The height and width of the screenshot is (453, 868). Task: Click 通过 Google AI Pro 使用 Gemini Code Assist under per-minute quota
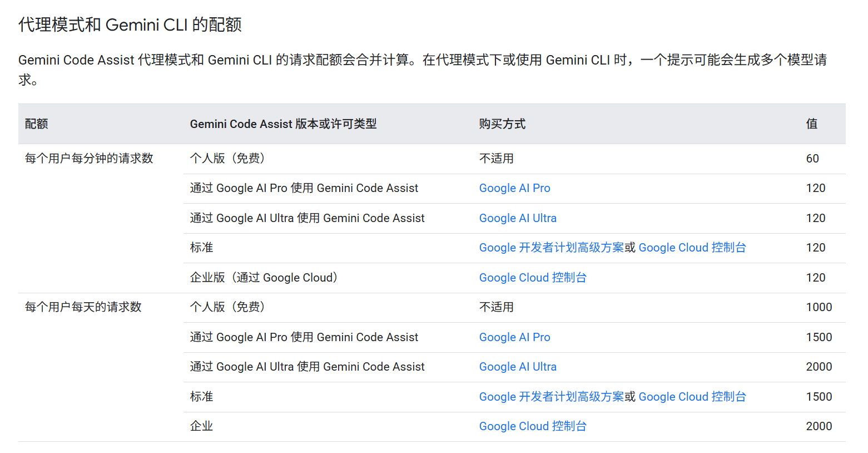[304, 188]
